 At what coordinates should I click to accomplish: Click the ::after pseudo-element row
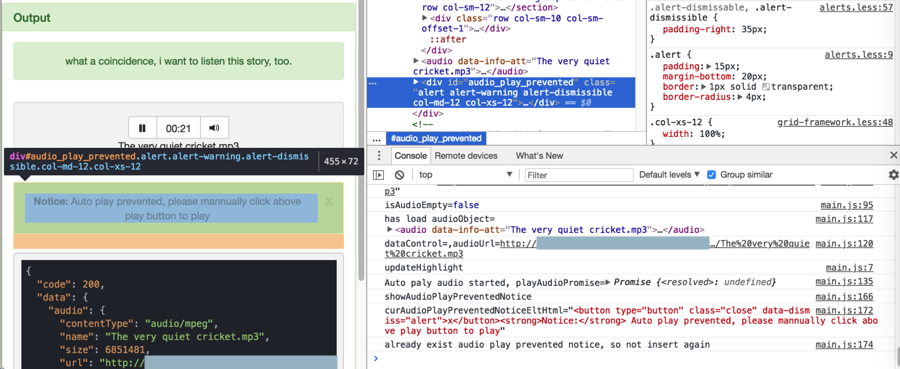(448, 40)
